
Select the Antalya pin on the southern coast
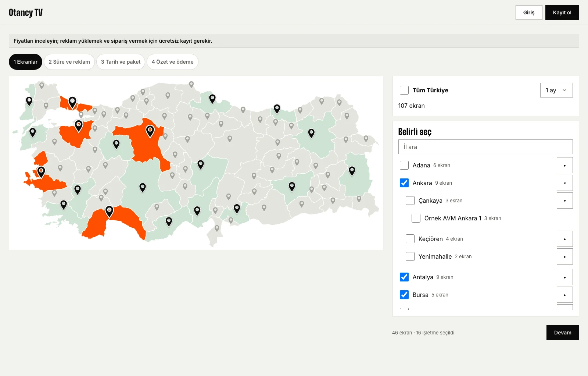pyautogui.click(x=109, y=211)
